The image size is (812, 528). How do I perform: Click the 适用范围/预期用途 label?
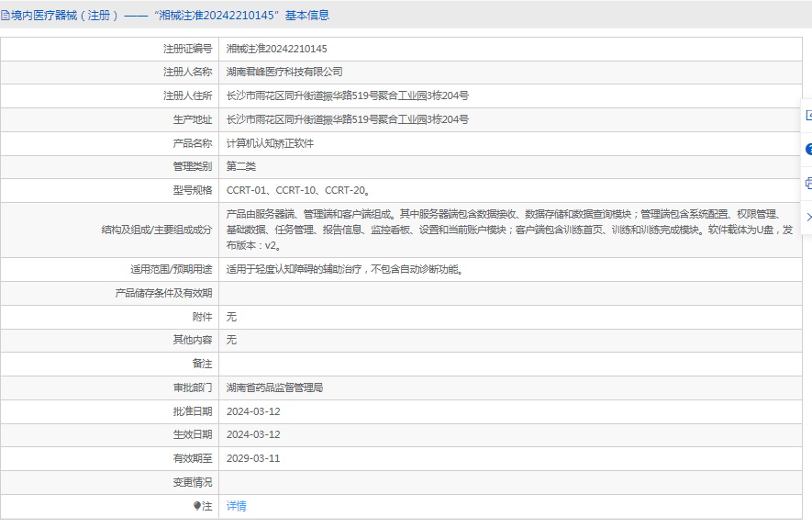click(172, 269)
